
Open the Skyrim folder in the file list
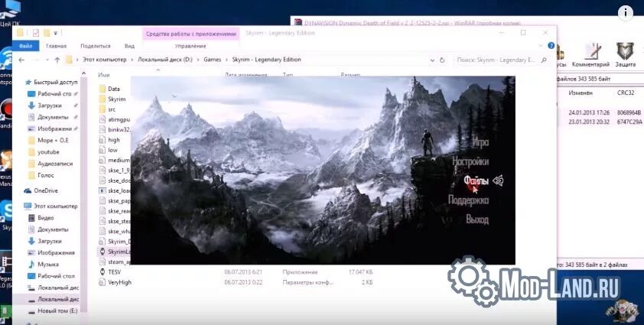click(x=112, y=99)
